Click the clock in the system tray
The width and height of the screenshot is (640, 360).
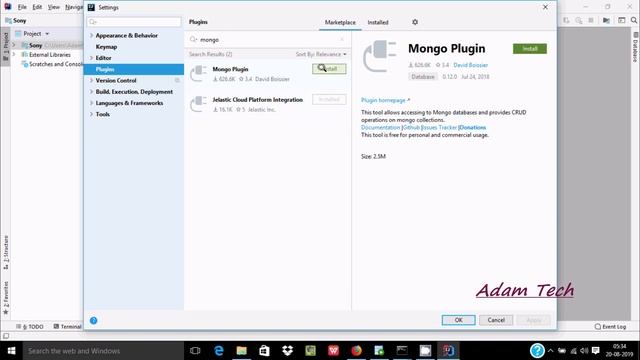pos(619,351)
